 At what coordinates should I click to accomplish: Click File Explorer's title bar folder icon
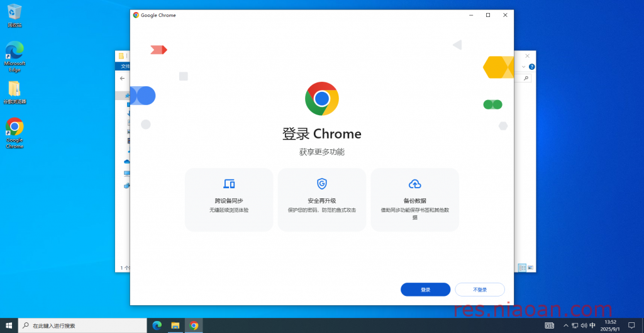[121, 56]
